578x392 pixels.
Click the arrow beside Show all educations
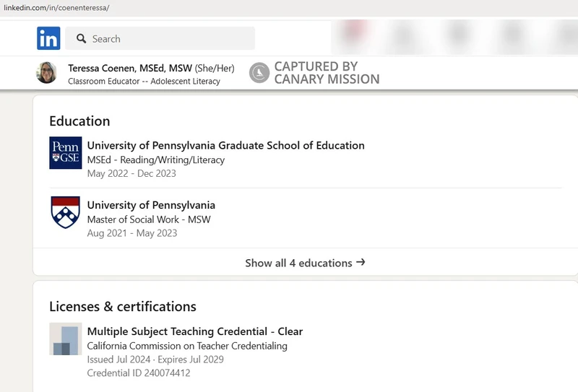coord(361,263)
